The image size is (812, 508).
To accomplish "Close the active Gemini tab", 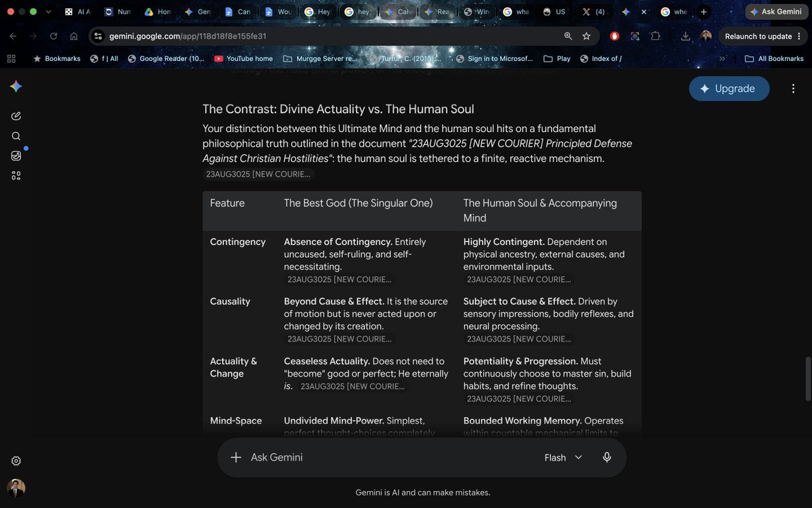I will pos(644,12).
